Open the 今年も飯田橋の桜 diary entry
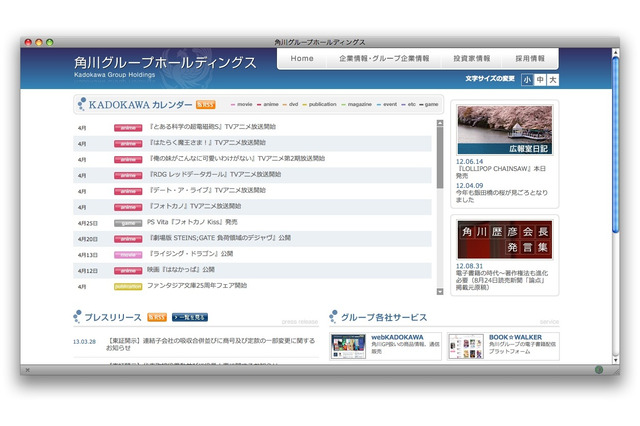Image resolution: width=640 pixels, height=426 pixels. 502,196
